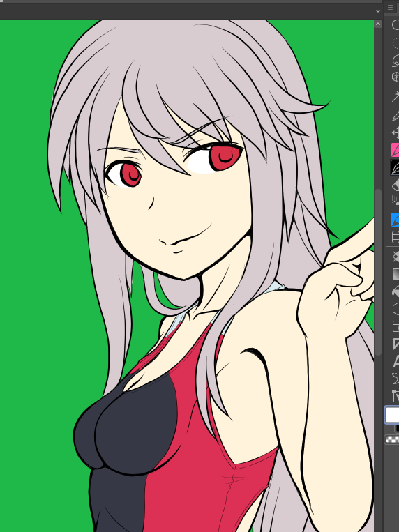Select the Eyedropper tool

click(396, 115)
